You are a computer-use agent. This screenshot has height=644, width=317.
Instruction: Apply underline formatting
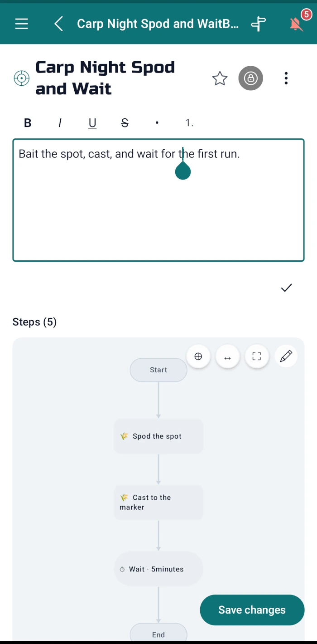pyautogui.click(x=92, y=123)
